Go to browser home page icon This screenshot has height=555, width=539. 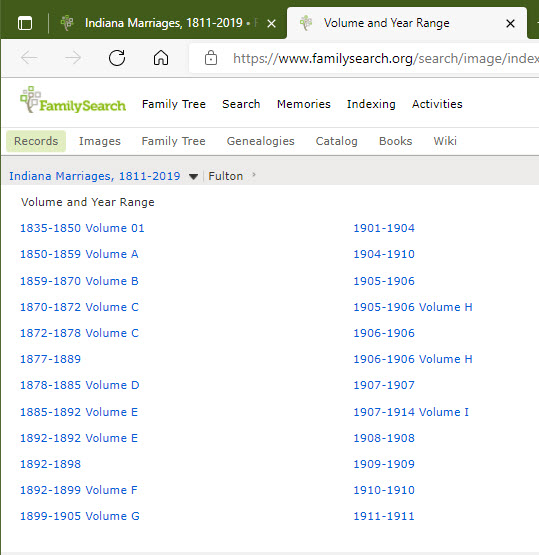[161, 58]
